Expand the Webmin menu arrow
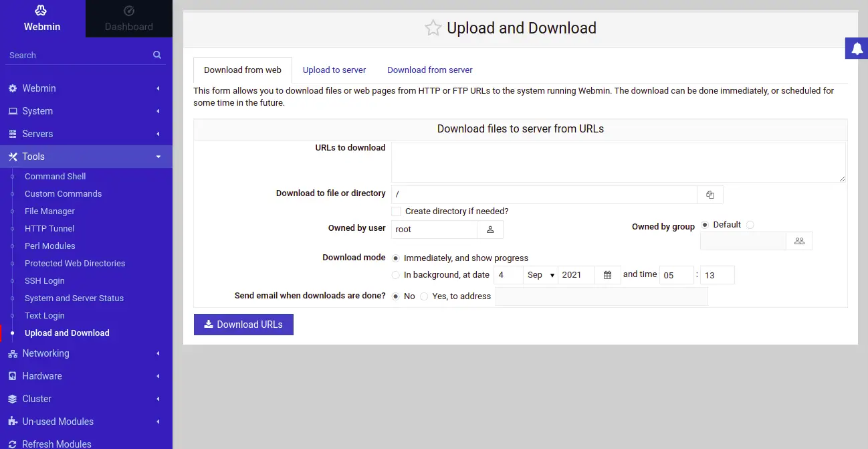Viewport: 868px width, 449px height. click(158, 88)
